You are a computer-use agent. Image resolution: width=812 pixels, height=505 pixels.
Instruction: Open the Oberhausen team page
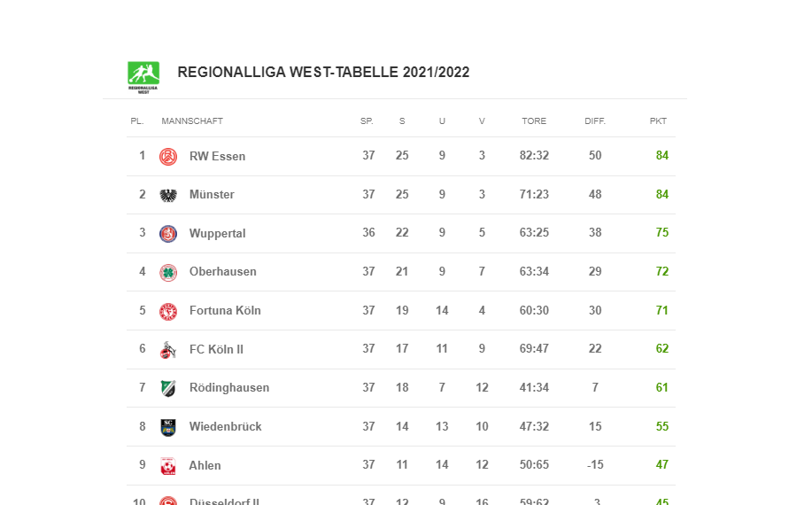222,272
